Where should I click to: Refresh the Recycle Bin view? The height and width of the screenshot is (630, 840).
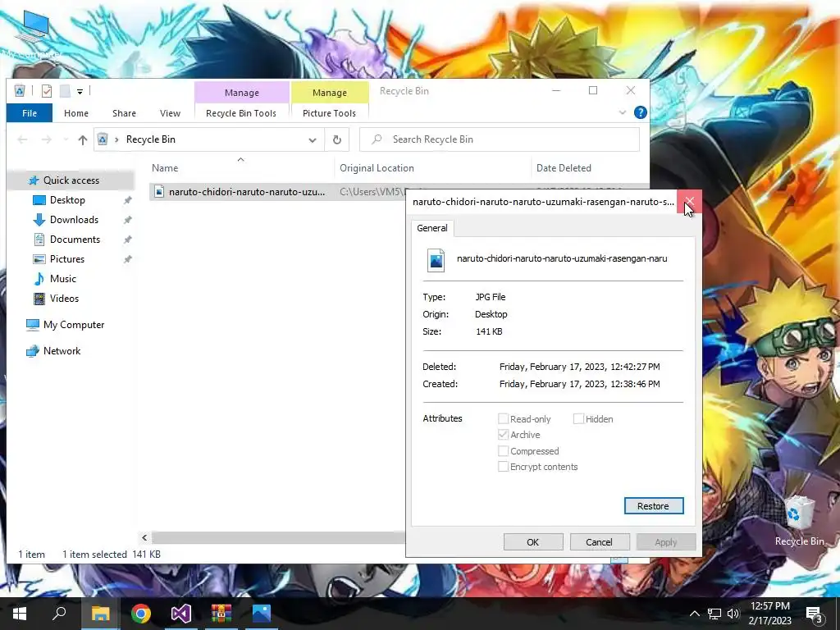[337, 139]
